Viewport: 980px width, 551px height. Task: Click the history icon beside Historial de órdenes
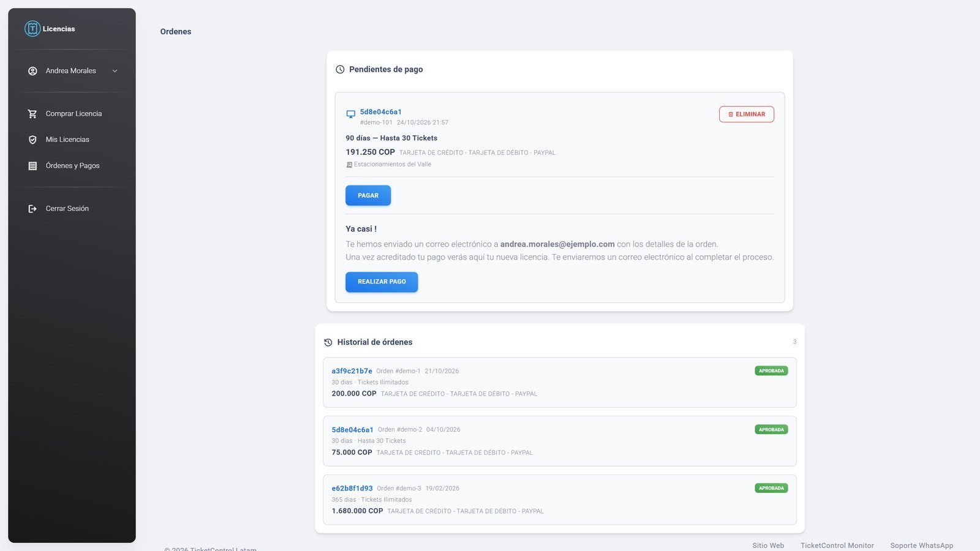pyautogui.click(x=328, y=342)
